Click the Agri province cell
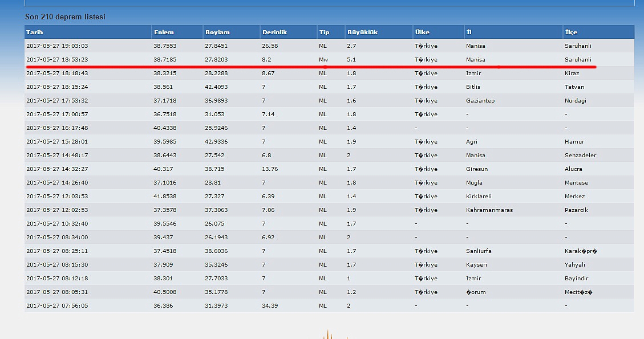Screen dimensions: 644x339 pyautogui.click(x=472, y=142)
